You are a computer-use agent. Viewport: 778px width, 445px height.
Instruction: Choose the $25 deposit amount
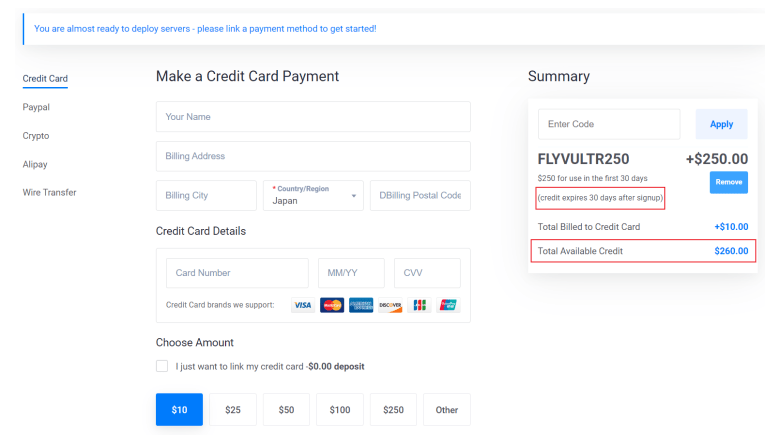pyautogui.click(x=233, y=410)
